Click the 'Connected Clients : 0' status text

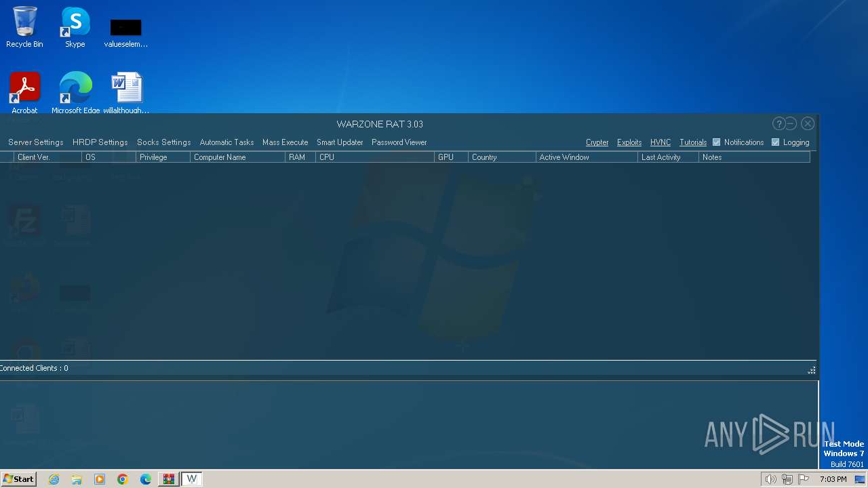click(34, 368)
